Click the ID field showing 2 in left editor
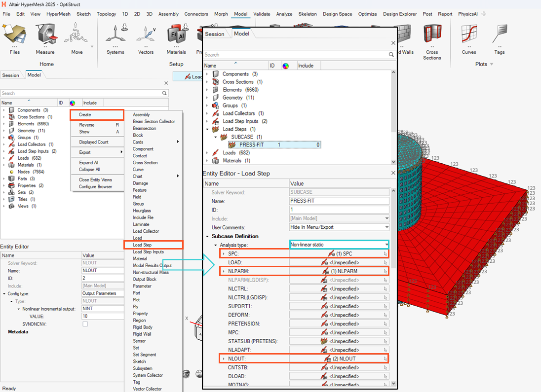 103,278
